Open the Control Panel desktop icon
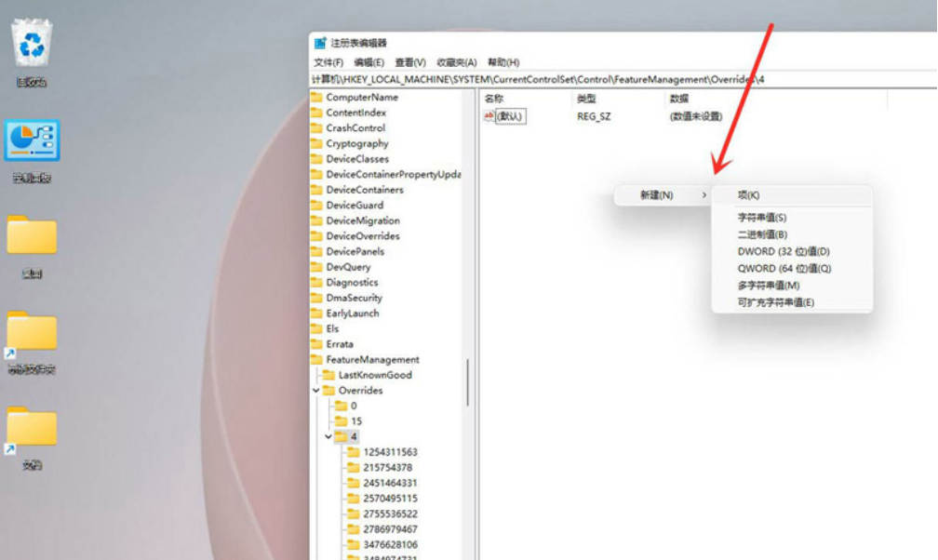938x560 pixels. click(32, 140)
